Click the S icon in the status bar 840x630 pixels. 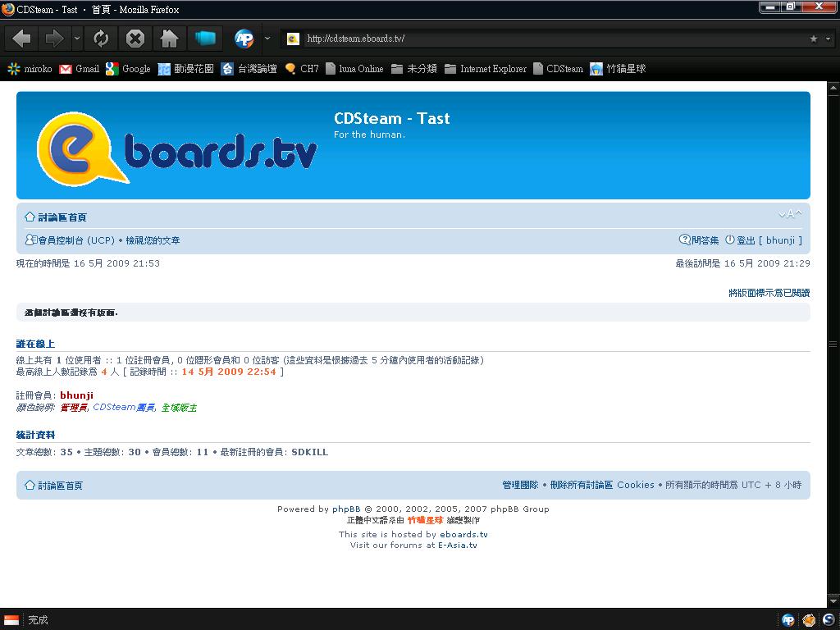(829, 620)
